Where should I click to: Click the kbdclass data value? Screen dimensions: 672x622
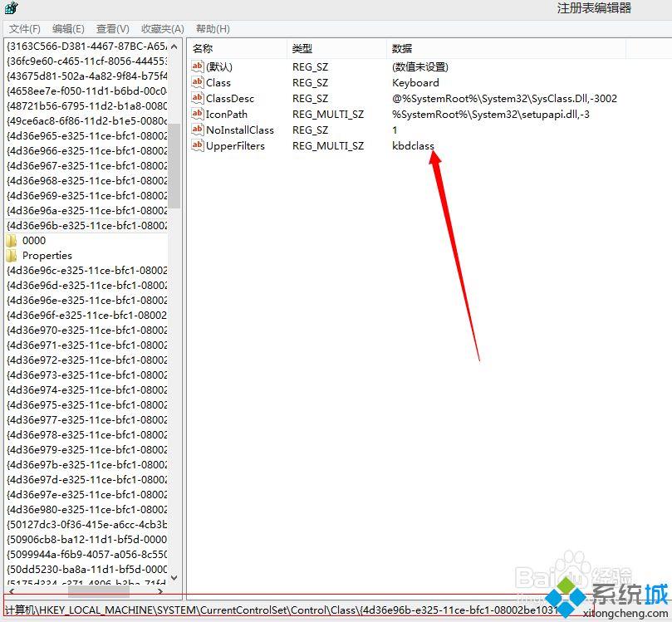pos(413,146)
